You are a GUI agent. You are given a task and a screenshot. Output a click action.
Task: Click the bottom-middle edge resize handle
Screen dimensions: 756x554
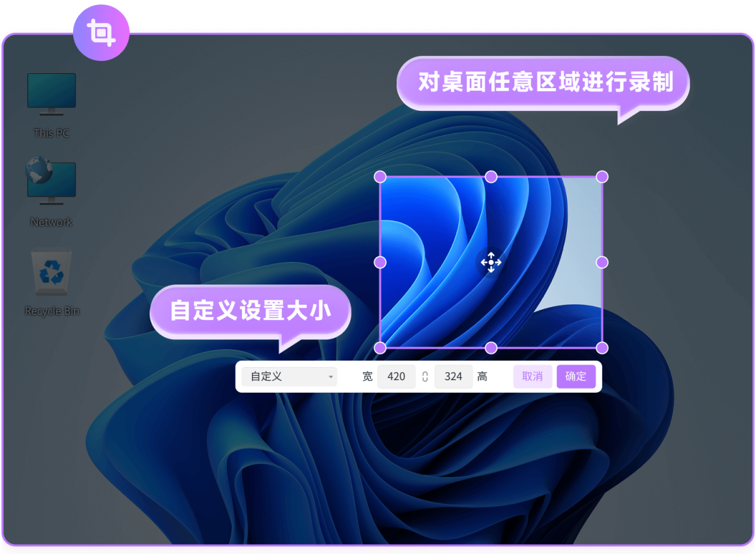click(491, 348)
